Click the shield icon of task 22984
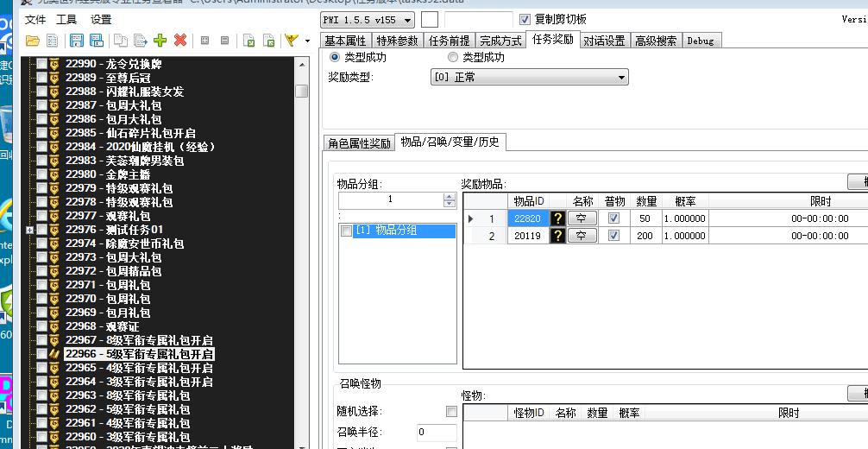This screenshot has height=449, width=868. tap(53, 147)
